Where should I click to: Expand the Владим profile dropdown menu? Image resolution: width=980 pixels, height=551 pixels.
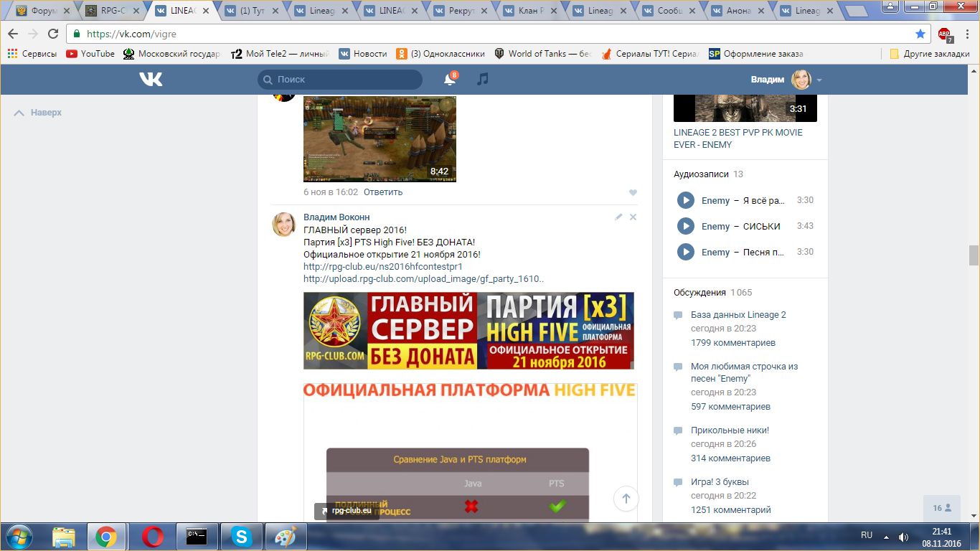(x=819, y=80)
